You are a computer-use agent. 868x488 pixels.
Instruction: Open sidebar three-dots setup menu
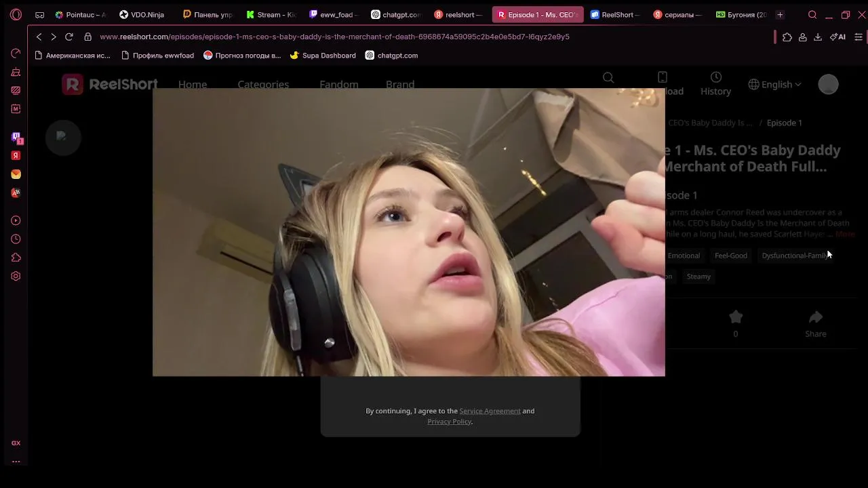click(16, 462)
